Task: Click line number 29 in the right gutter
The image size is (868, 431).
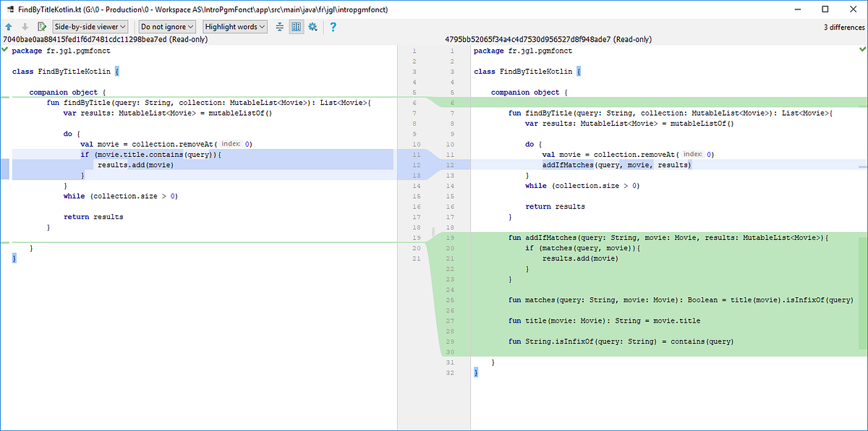Action: click(x=450, y=341)
